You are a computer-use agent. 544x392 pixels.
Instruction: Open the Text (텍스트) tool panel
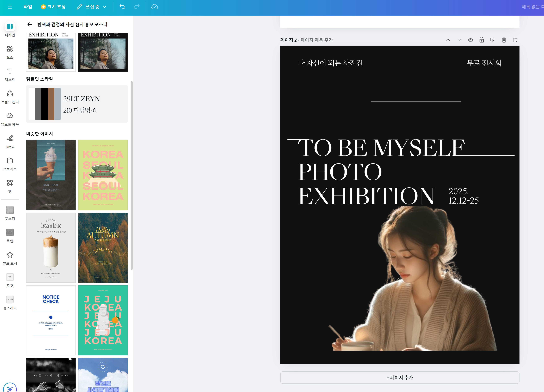[x=10, y=74]
